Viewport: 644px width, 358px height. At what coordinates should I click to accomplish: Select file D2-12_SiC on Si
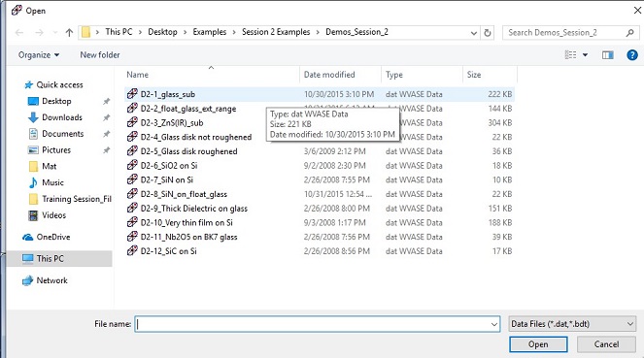click(168, 251)
